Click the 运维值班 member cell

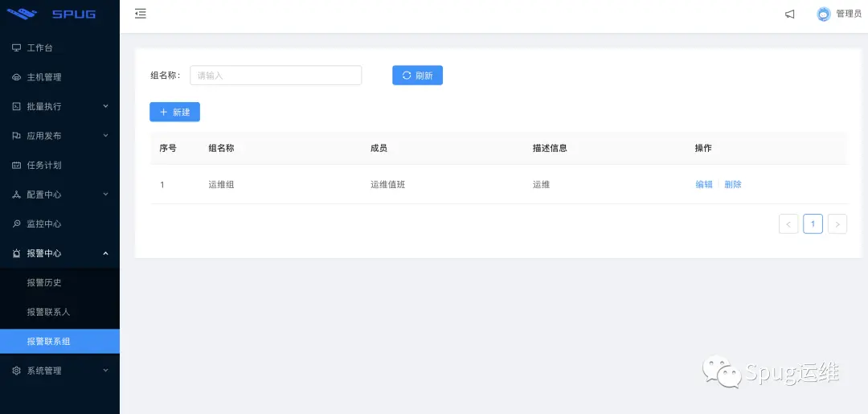click(x=388, y=184)
